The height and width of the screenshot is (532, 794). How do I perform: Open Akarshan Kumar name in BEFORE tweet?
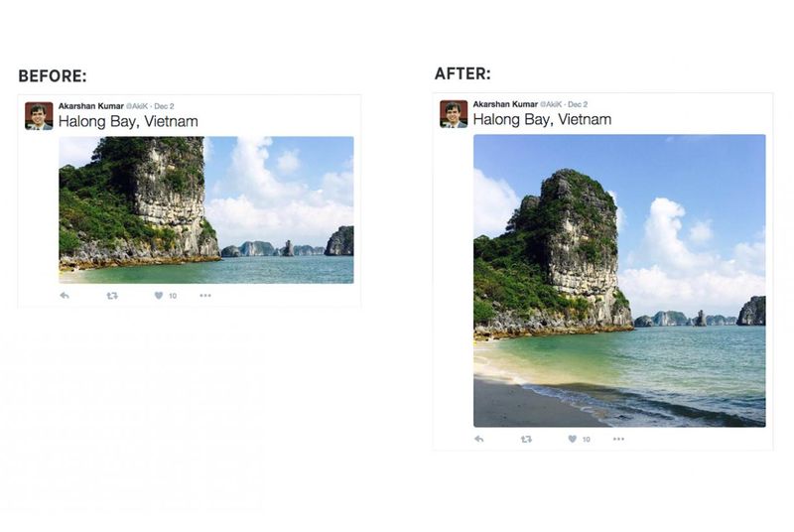tap(91, 106)
